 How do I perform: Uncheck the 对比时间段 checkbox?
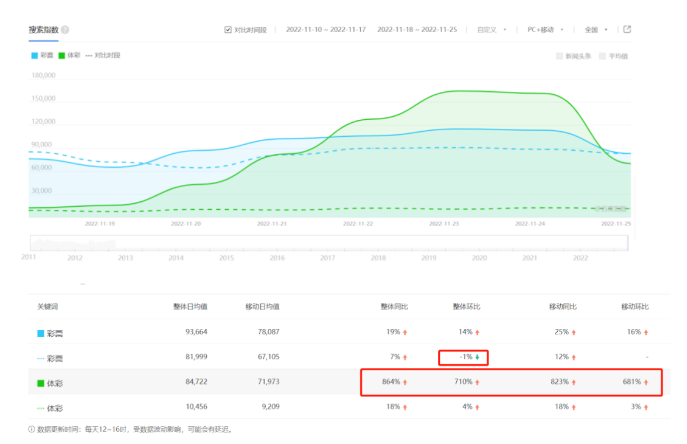click(x=228, y=30)
